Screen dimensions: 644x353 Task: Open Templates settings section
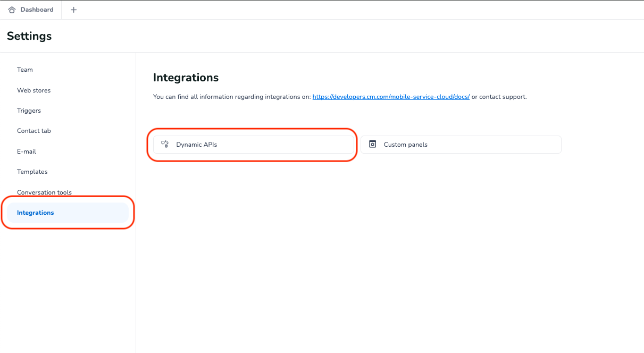[32, 172]
